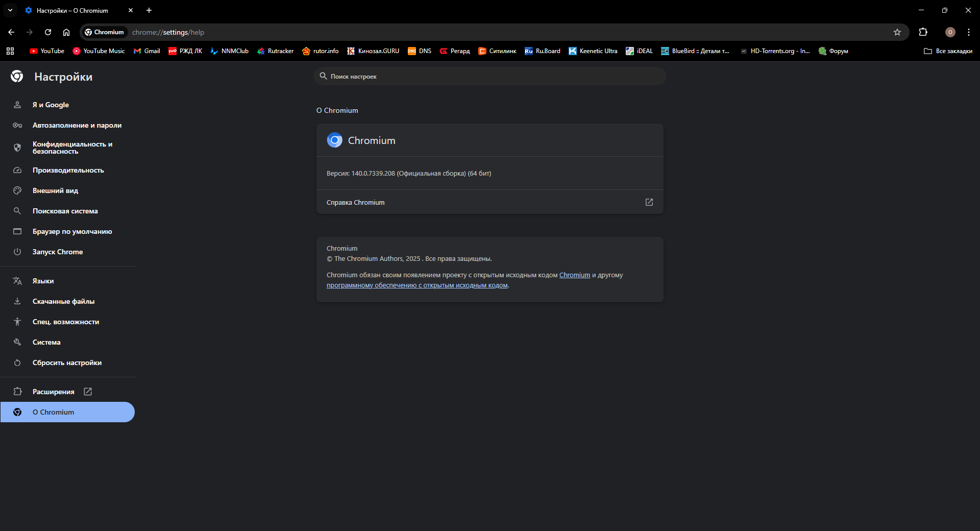Open the extensions puzzle icon
Screen dimensions: 980x531
[x=923, y=32]
